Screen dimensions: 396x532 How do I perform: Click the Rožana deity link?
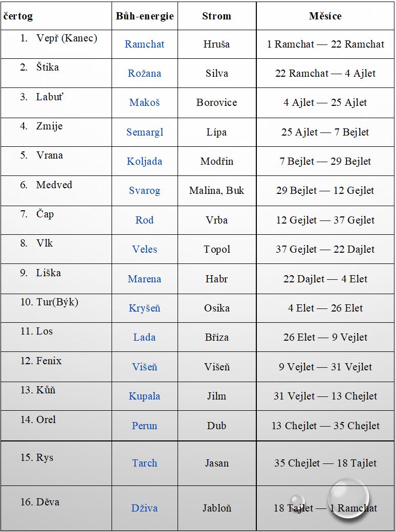pos(144,73)
